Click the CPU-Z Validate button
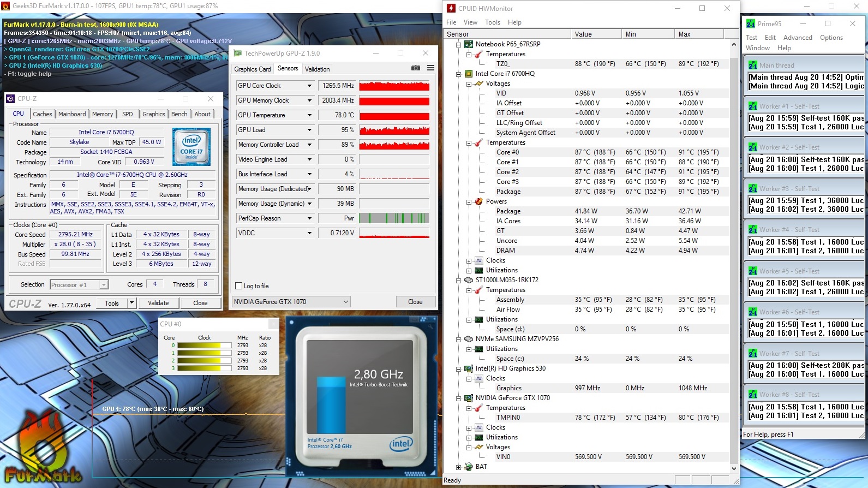Image resolution: width=868 pixels, height=488 pixels. coord(158,303)
